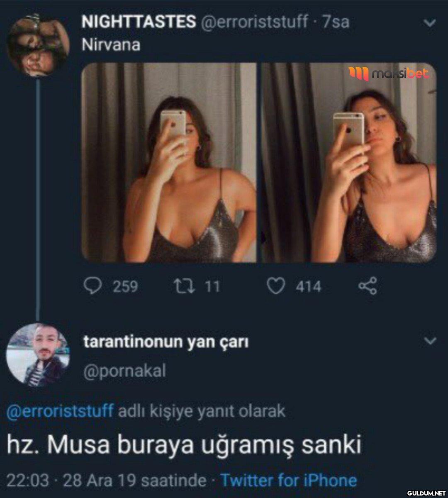Open the Twitter for iPhone source link

tap(288, 480)
